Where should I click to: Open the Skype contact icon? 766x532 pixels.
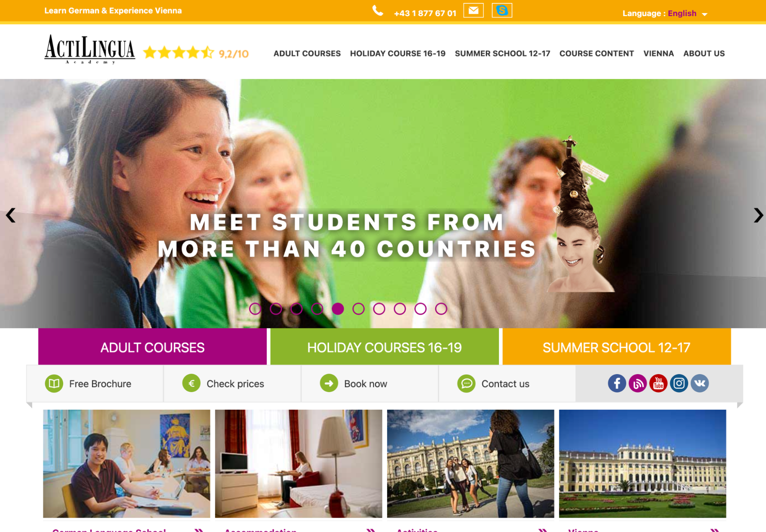(502, 11)
